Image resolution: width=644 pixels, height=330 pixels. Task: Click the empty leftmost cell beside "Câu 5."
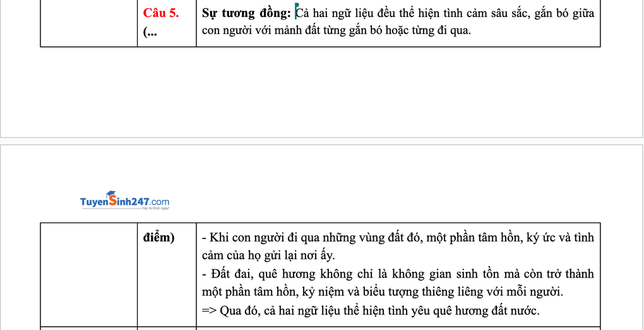[x=88, y=23]
